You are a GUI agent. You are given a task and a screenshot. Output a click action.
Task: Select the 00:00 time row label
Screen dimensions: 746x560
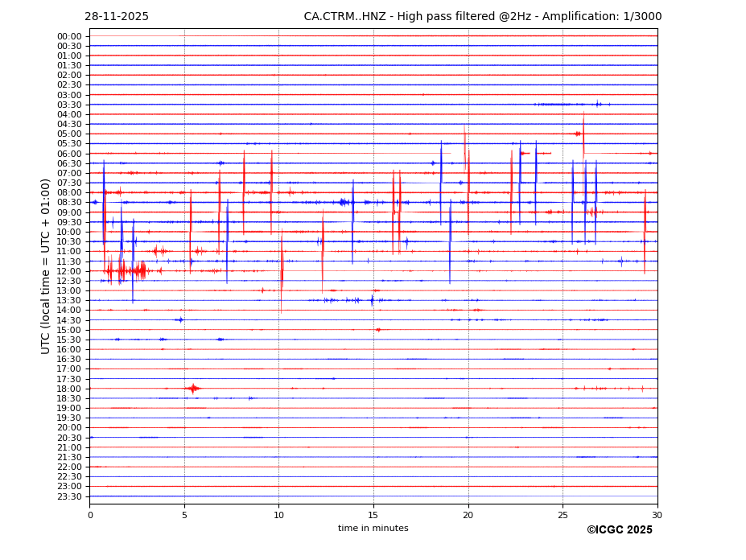click(x=68, y=36)
